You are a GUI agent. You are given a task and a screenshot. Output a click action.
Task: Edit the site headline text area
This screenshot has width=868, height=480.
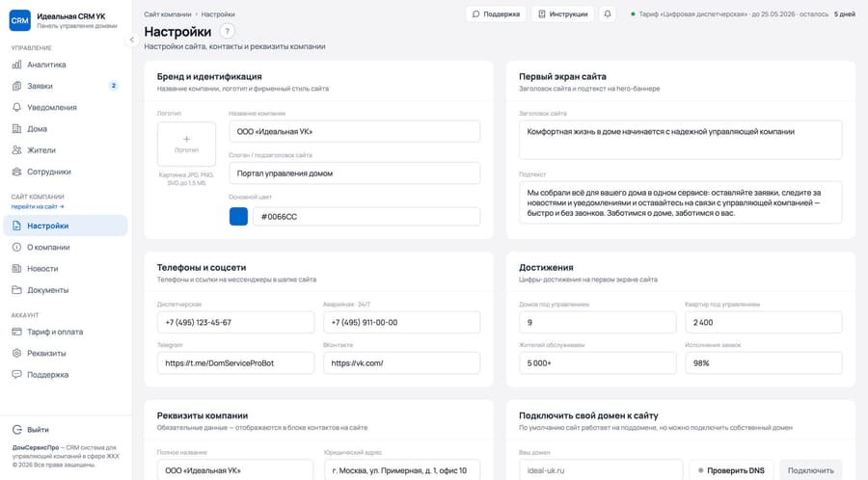pos(680,140)
